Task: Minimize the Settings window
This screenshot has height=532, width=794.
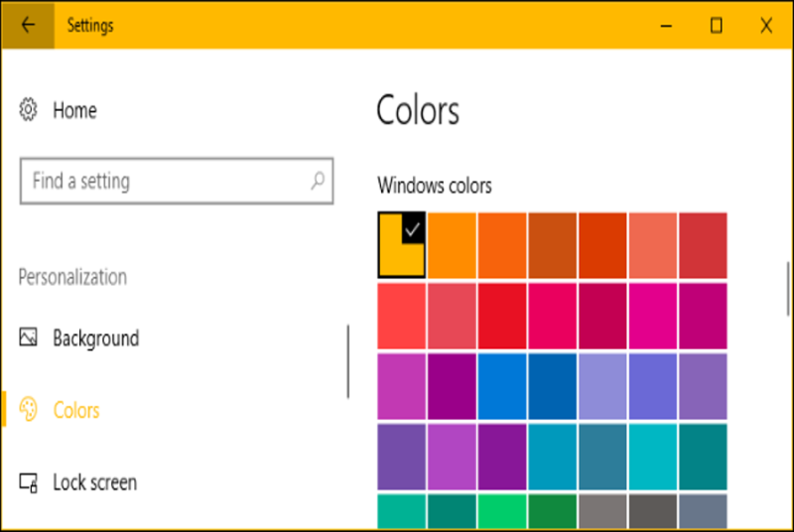Action: pyautogui.click(x=666, y=25)
